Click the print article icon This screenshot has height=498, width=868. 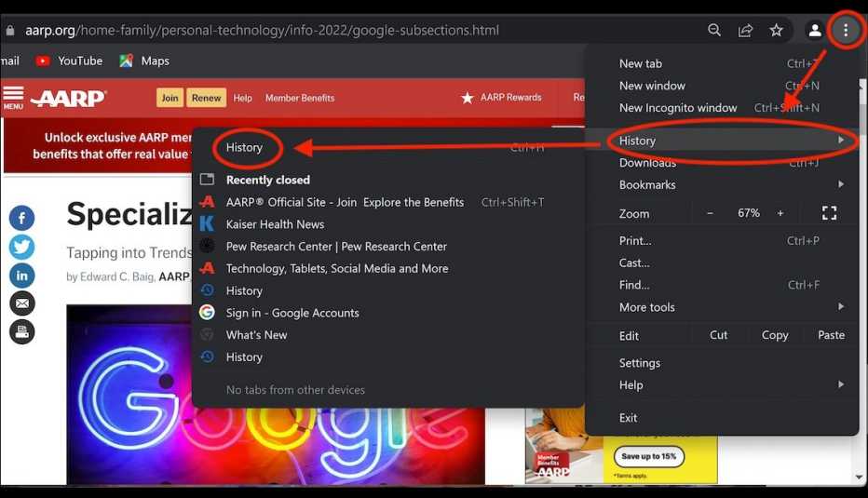pyautogui.click(x=21, y=332)
